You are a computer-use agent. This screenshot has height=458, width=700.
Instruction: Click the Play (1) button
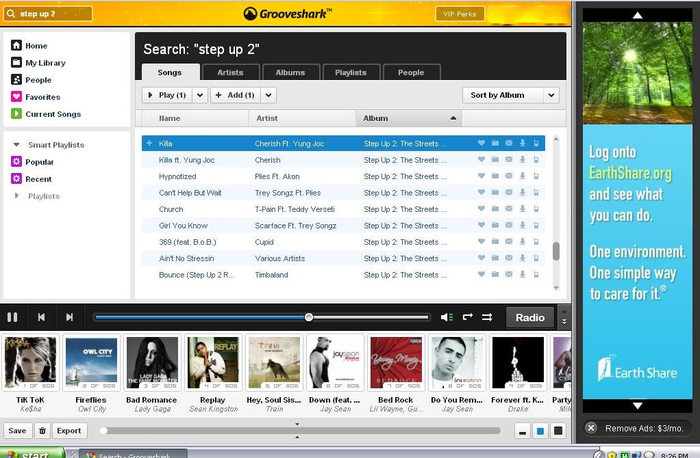click(167, 95)
